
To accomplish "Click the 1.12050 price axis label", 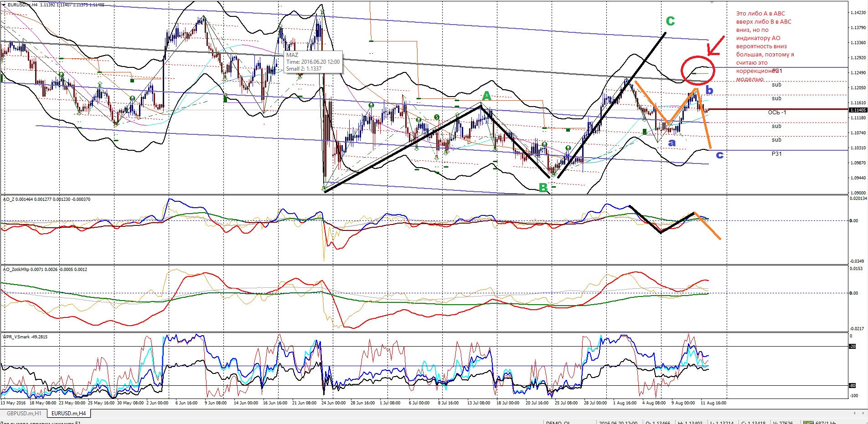I will click(858, 88).
